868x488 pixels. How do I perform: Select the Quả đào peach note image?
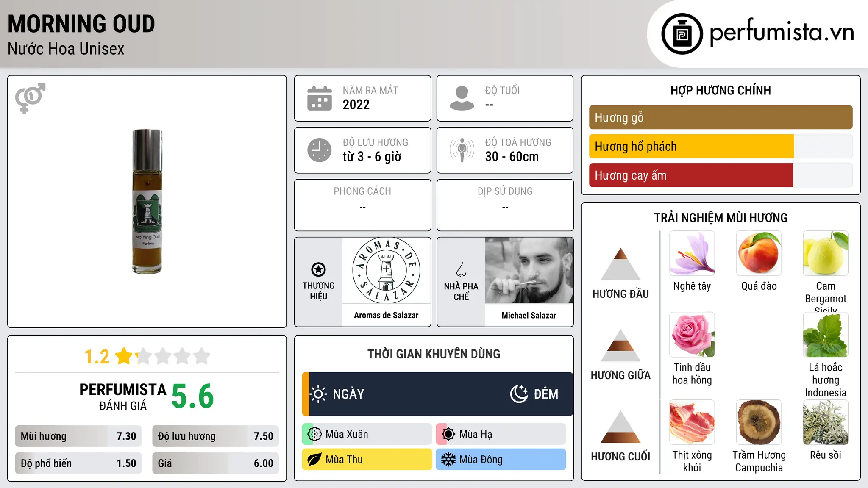click(x=759, y=253)
